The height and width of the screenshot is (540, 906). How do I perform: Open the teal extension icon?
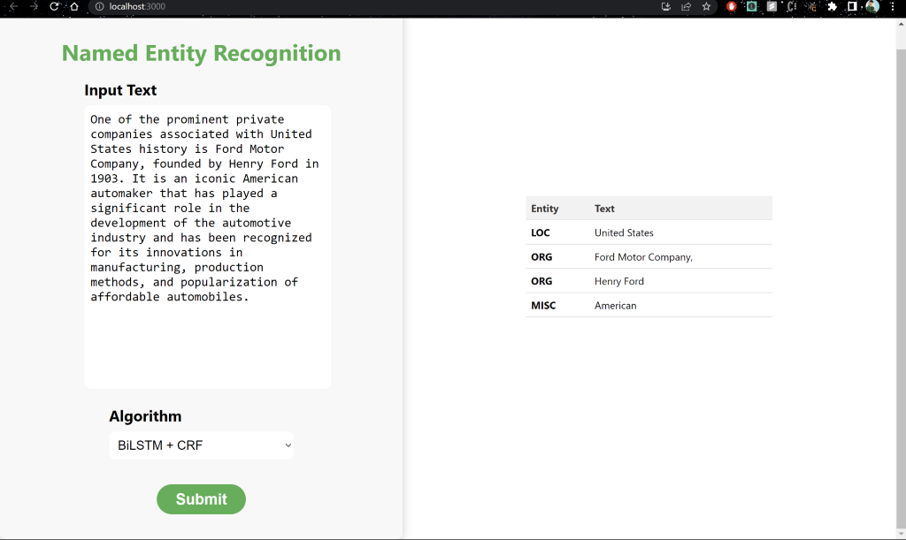(752, 6)
